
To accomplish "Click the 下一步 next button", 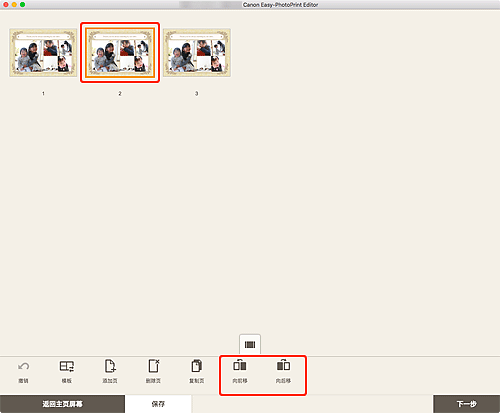I will point(467,404).
